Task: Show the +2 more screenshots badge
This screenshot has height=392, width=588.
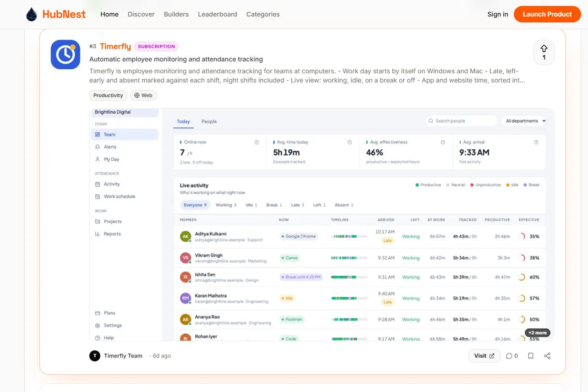Action: (x=538, y=333)
